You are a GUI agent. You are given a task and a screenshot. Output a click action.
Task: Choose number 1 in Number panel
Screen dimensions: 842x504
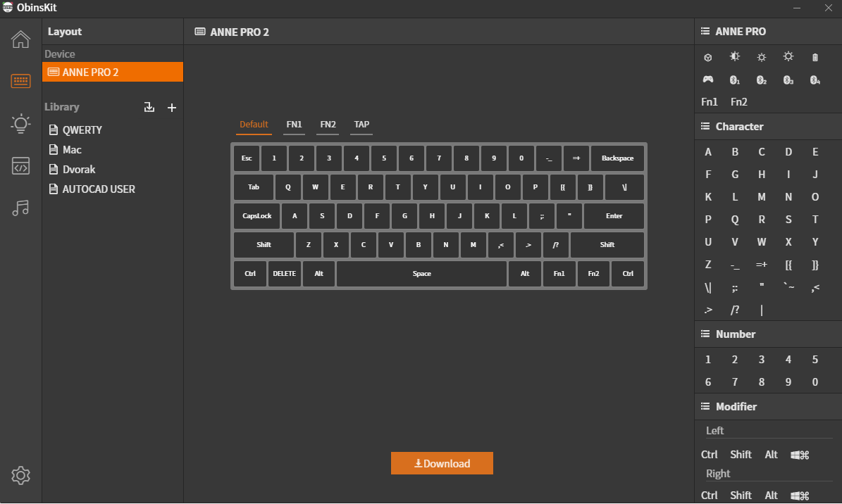(707, 360)
